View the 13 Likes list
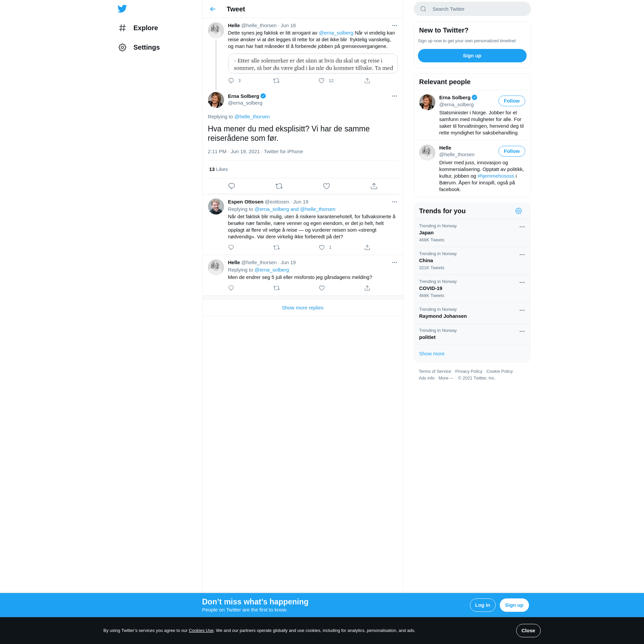Viewport: 644px width, 644px height. pyautogui.click(x=218, y=169)
